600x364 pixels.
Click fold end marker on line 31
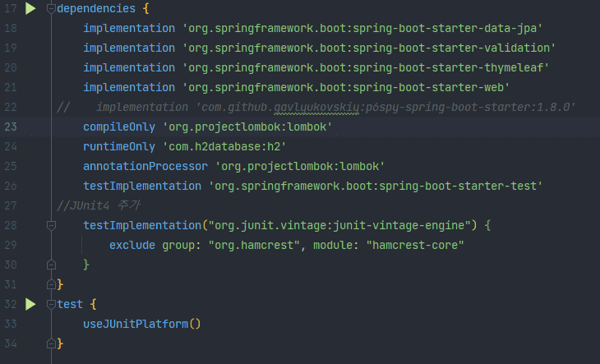[51, 284]
